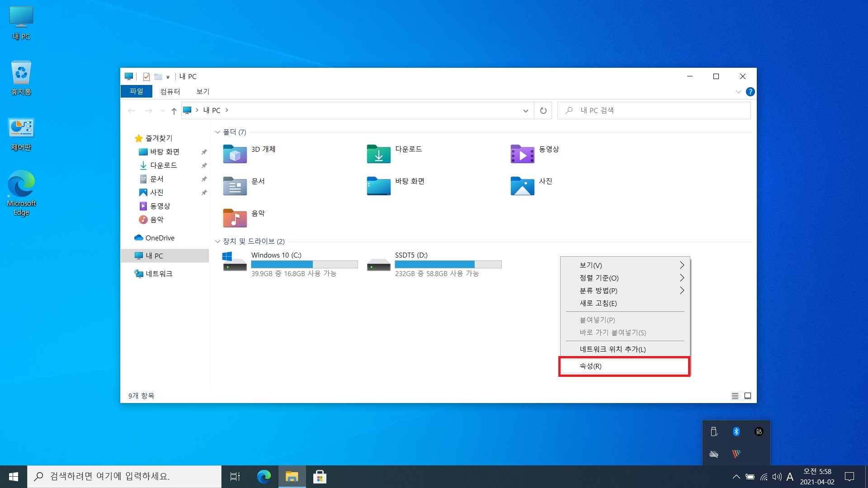Open the recent locations dropdown arrow

tap(162, 111)
